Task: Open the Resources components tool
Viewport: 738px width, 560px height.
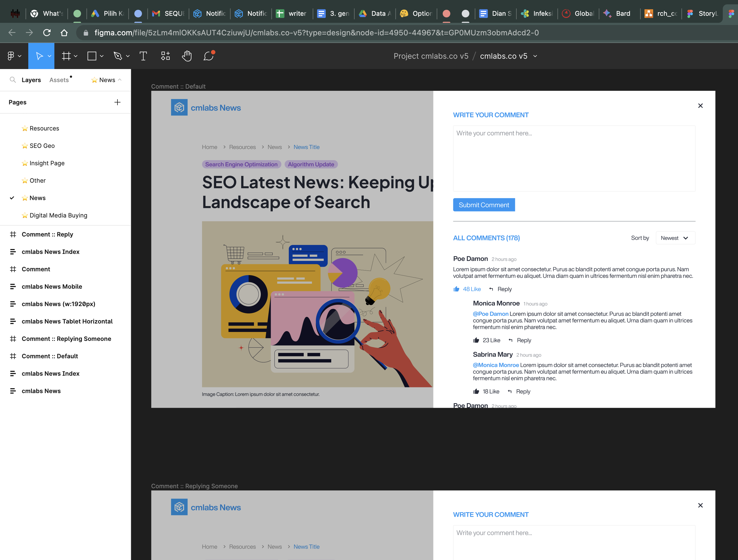Action: (x=166, y=56)
